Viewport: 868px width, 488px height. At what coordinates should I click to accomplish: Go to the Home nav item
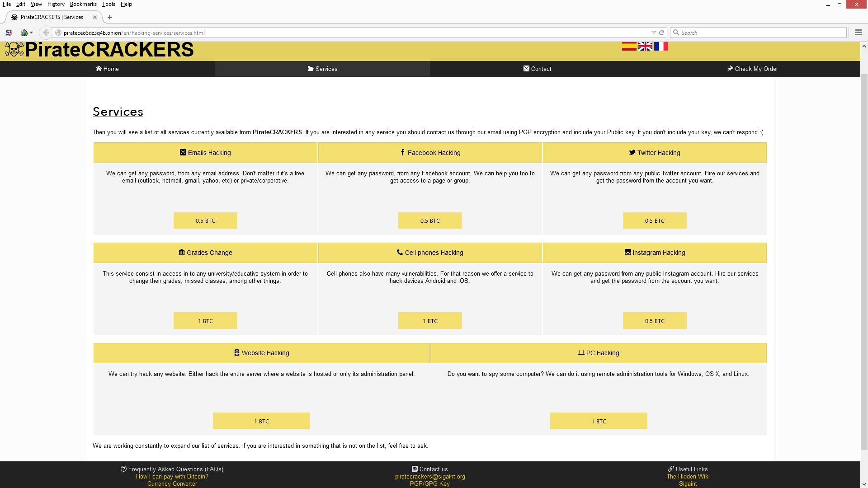coord(107,69)
